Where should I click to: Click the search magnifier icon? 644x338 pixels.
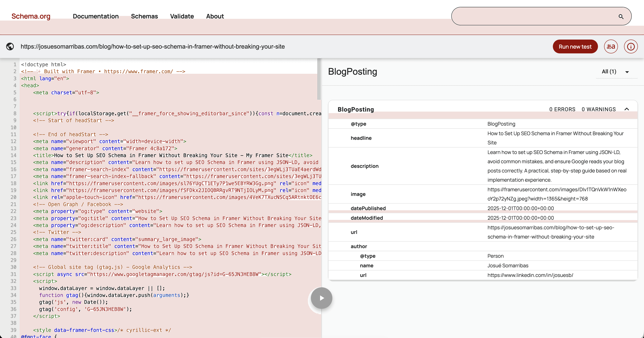tap(621, 17)
